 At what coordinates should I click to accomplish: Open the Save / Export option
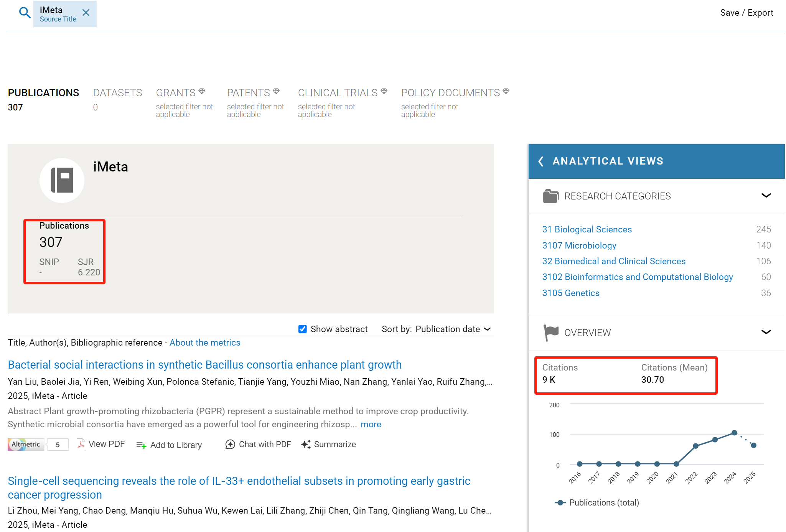click(746, 13)
